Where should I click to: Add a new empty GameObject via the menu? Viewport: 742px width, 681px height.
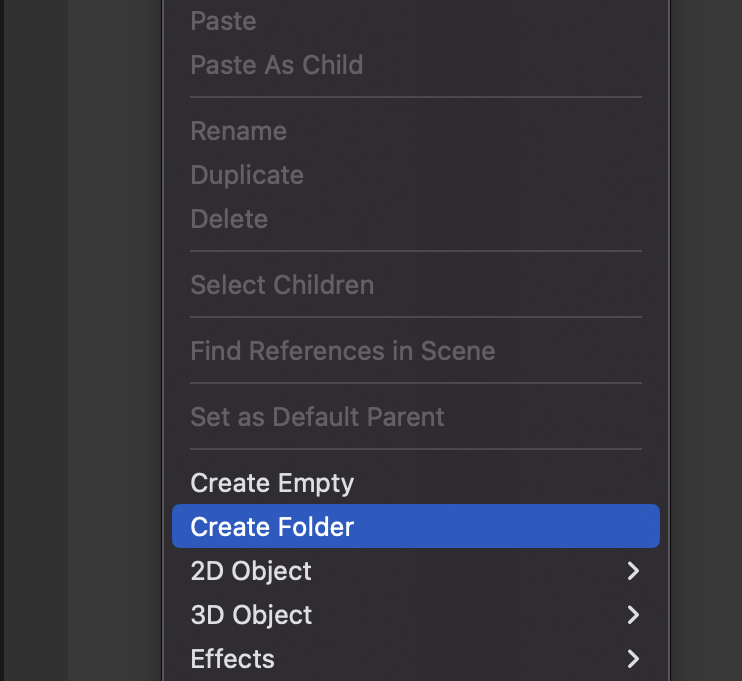click(x=272, y=483)
